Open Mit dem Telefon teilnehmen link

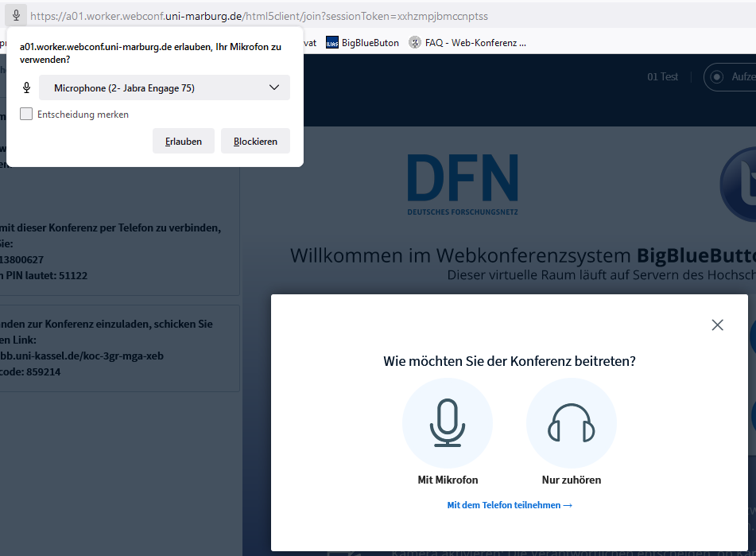(x=509, y=504)
